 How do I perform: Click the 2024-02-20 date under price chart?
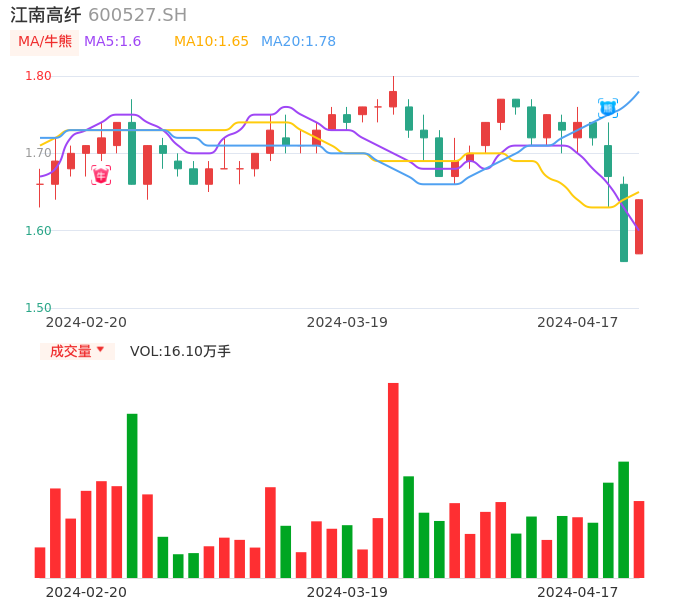86,322
